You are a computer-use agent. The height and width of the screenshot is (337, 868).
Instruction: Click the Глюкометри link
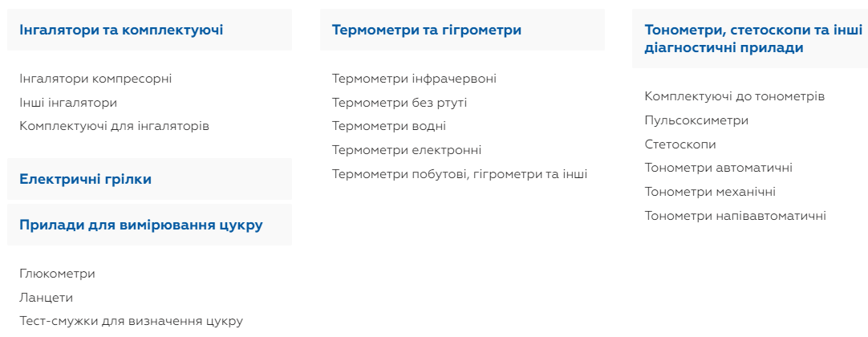[57, 274]
